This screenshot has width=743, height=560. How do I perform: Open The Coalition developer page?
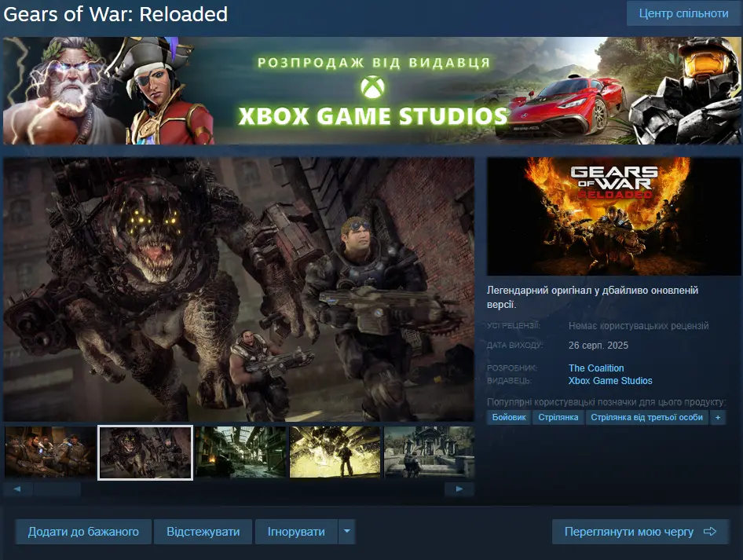pyautogui.click(x=596, y=368)
